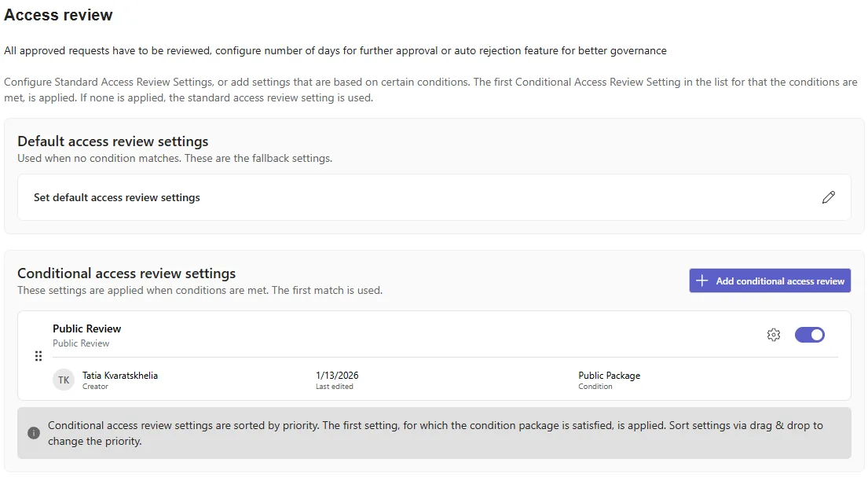Click the TK avatar circle
The width and height of the screenshot is (868, 477).
pyautogui.click(x=64, y=380)
